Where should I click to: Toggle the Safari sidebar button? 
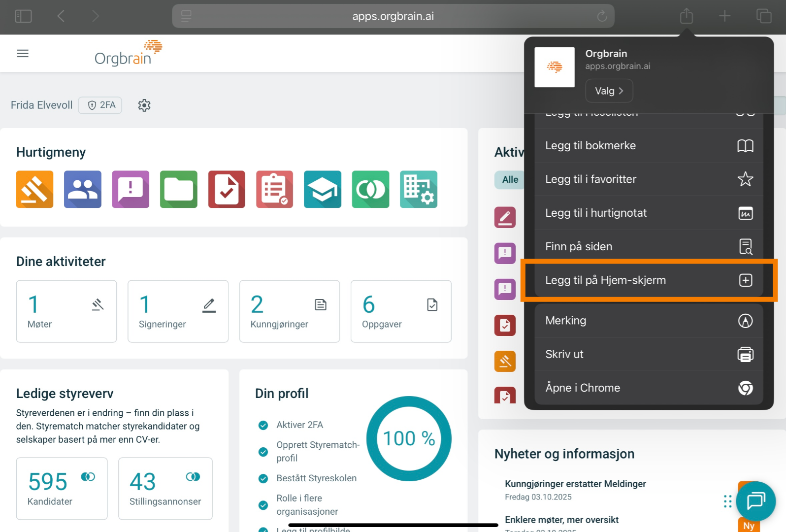(23, 16)
